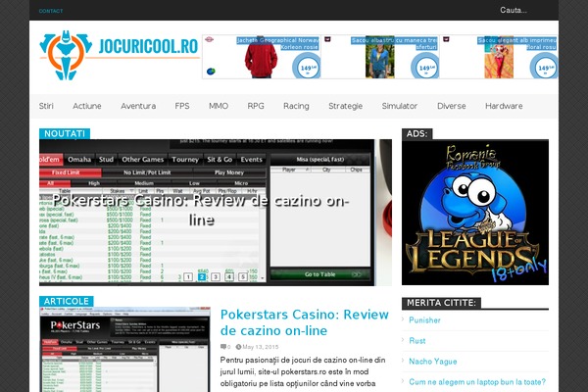Click the May 13, 2015 date text
This screenshot has width=588, height=392.
(x=261, y=347)
